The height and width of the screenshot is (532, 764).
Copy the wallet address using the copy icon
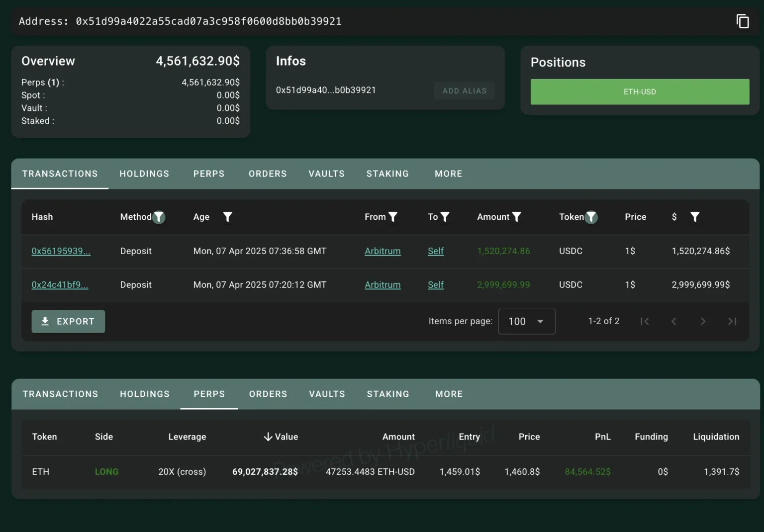click(x=742, y=21)
